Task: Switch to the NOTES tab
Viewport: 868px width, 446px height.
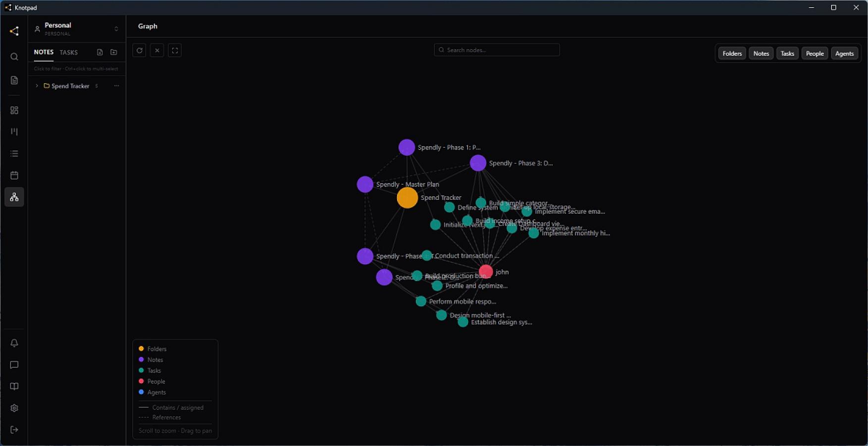Action: (44, 52)
